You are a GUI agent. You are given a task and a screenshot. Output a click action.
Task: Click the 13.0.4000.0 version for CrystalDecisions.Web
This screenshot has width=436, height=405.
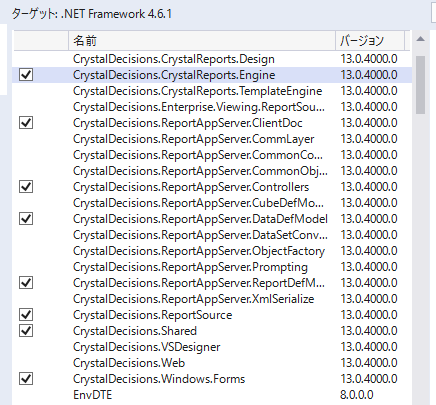(369, 363)
